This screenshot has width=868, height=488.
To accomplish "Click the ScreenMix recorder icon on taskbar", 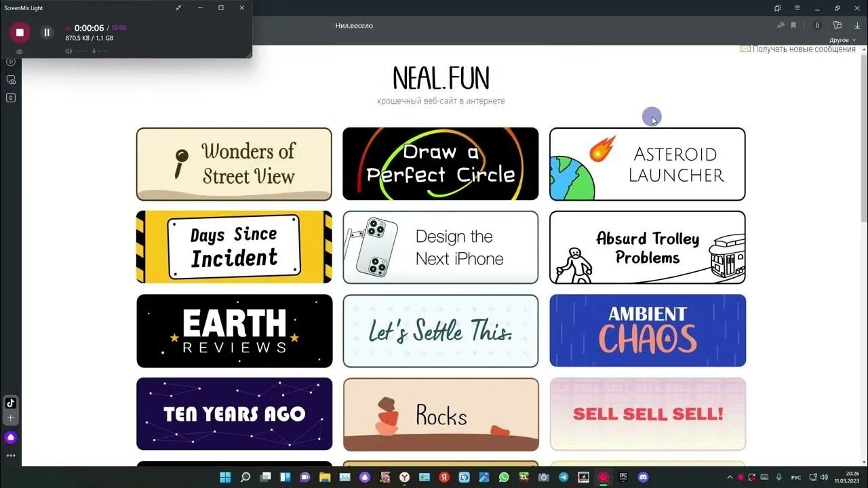I will (x=603, y=477).
